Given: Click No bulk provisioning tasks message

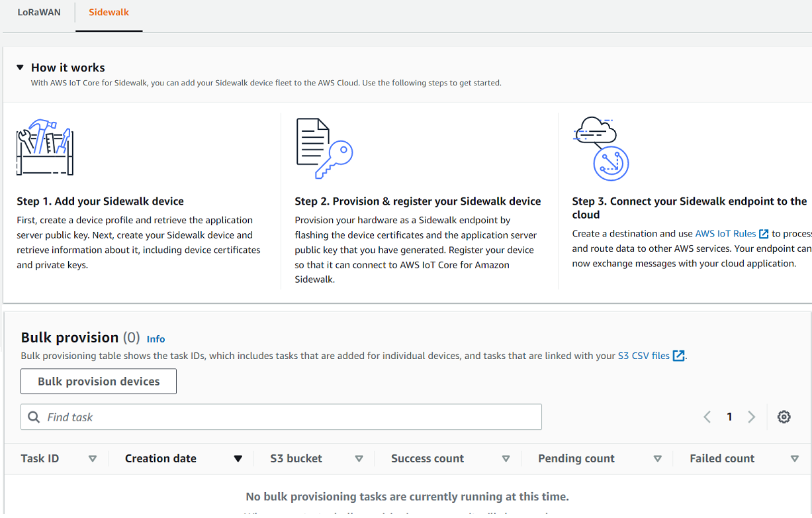Looking at the screenshot, I should pos(407,497).
